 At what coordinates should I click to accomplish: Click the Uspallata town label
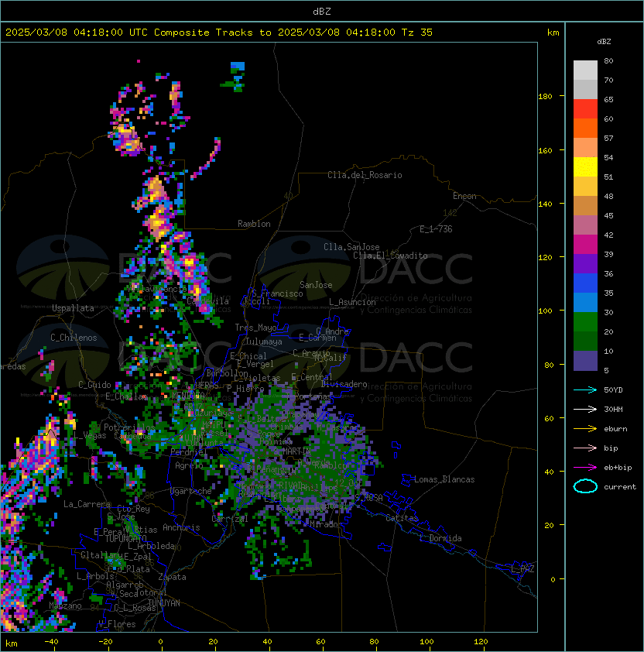[73, 308]
